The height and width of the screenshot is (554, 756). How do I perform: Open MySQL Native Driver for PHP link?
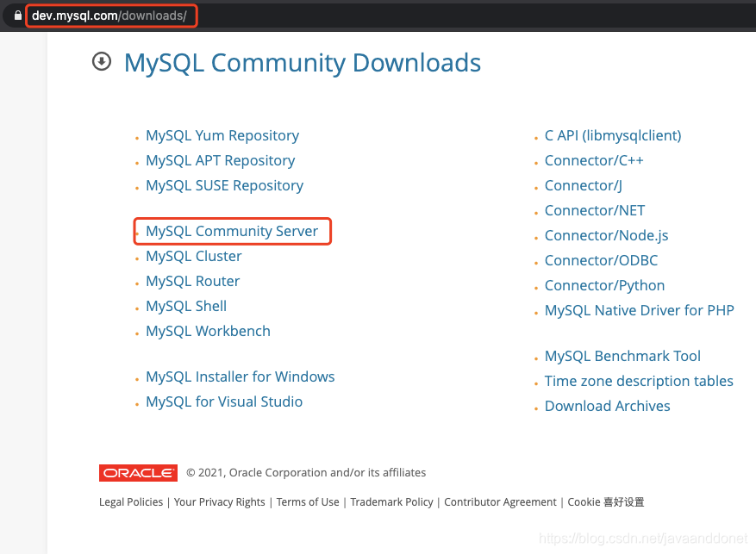(640, 311)
